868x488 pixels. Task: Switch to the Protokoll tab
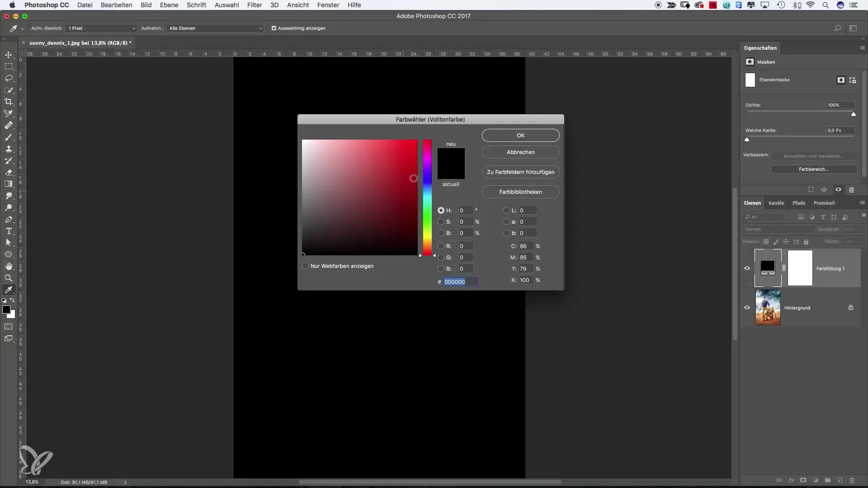(x=824, y=203)
